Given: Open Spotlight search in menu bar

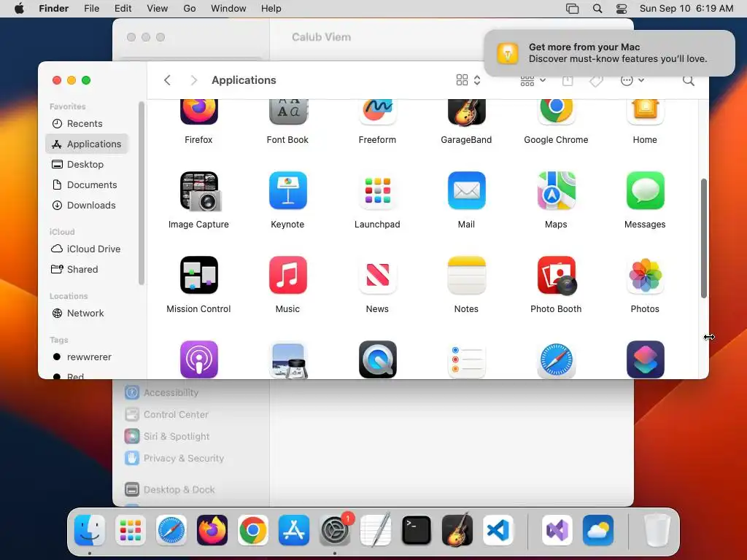Looking at the screenshot, I should point(597,9).
